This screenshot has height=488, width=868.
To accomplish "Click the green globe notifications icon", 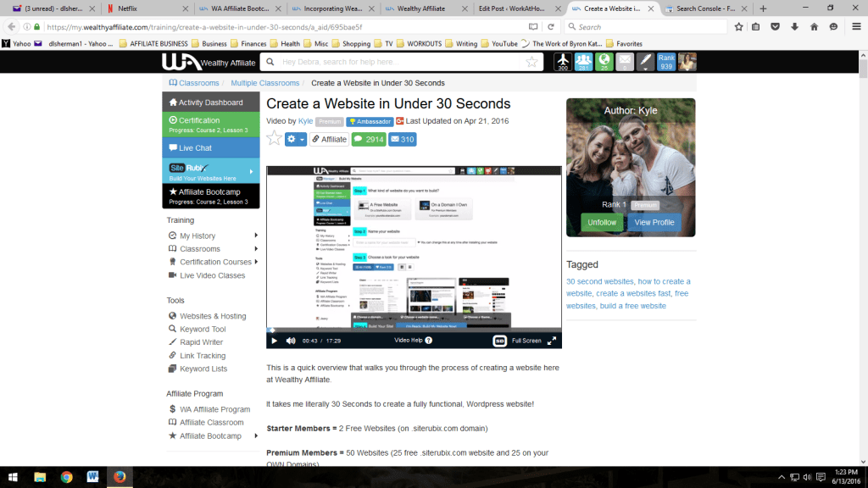I will pyautogui.click(x=604, y=61).
